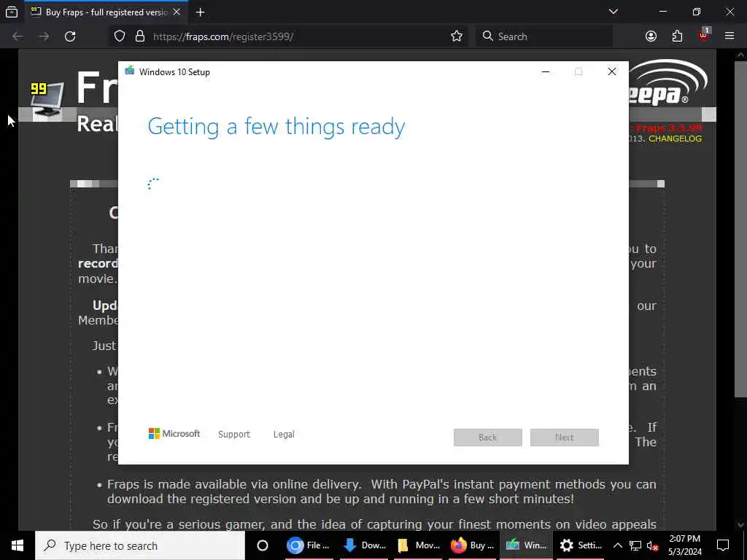The width and height of the screenshot is (747, 560).
Task: Click the Windows 10 Setup title icon
Action: click(x=130, y=71)
